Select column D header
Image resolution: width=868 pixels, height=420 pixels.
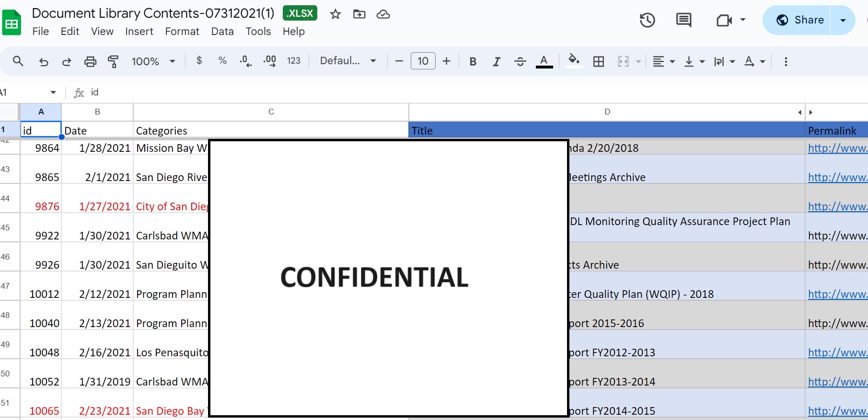607,112
